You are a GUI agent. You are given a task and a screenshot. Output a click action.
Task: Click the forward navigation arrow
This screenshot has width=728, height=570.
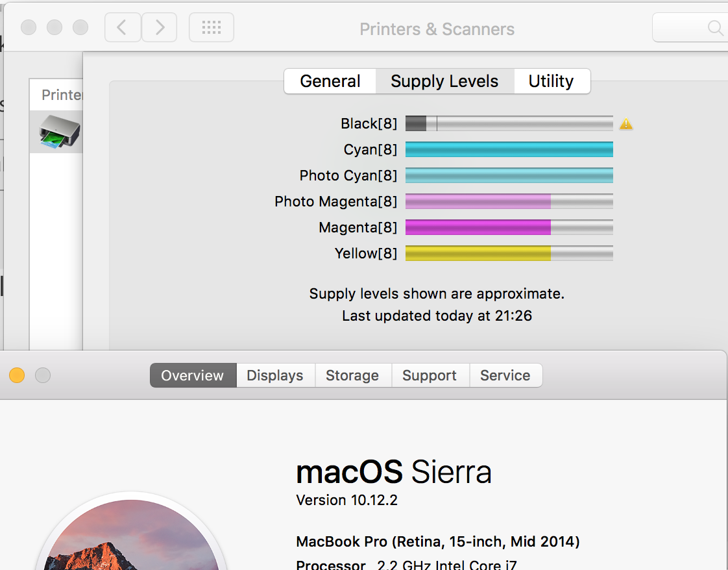(x=160, y=27)
